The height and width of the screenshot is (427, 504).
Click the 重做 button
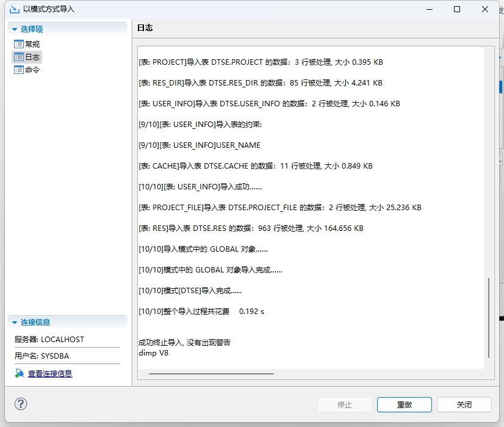click(x=405, y=404)
